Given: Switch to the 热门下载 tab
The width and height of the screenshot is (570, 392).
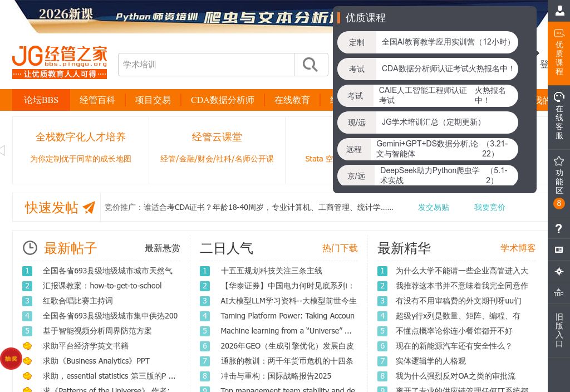Looking at the screenshot, I should coord(340,248).
